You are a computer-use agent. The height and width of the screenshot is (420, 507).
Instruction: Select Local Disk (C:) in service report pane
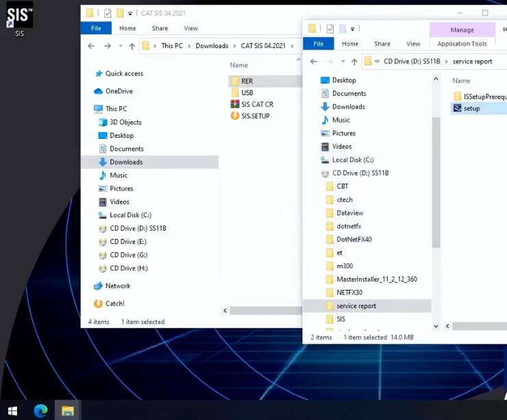tap(347, 160)
